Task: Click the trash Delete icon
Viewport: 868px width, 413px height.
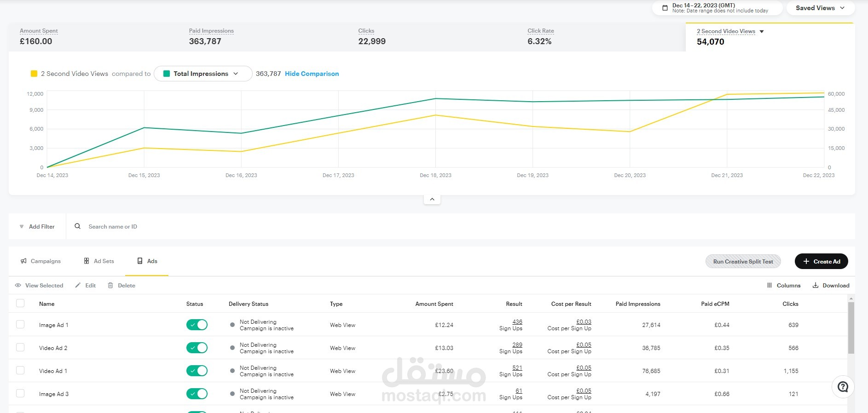Action: coord(110,286)
